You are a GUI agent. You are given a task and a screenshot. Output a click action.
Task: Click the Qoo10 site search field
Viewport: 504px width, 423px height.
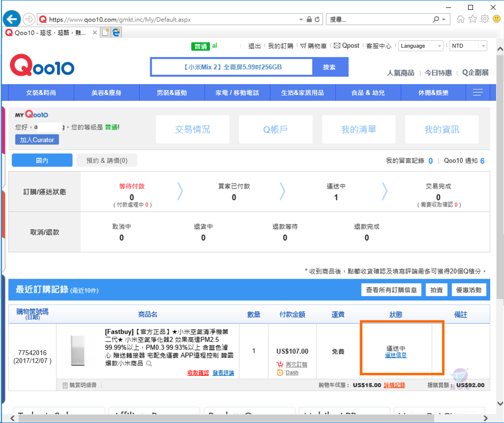click(x=232, y=67)
